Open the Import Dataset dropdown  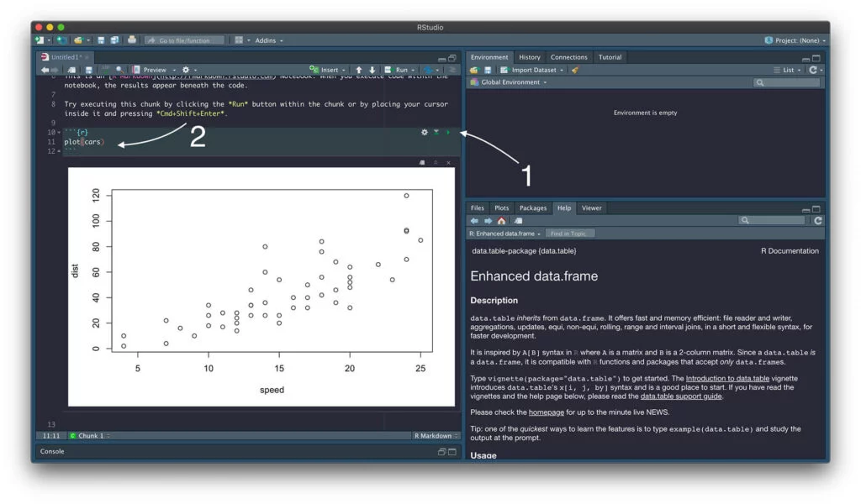[x=532, y=71]
